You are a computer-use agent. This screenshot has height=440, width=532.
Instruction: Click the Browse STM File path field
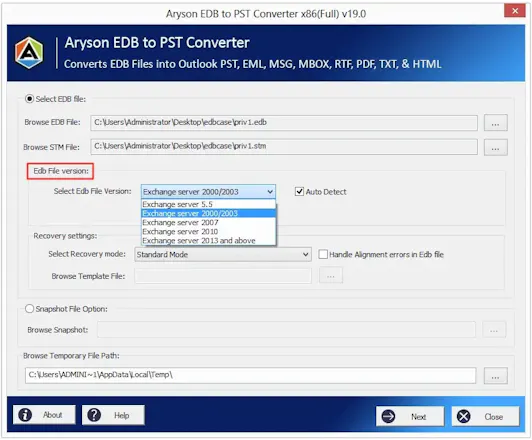point(284,147)
